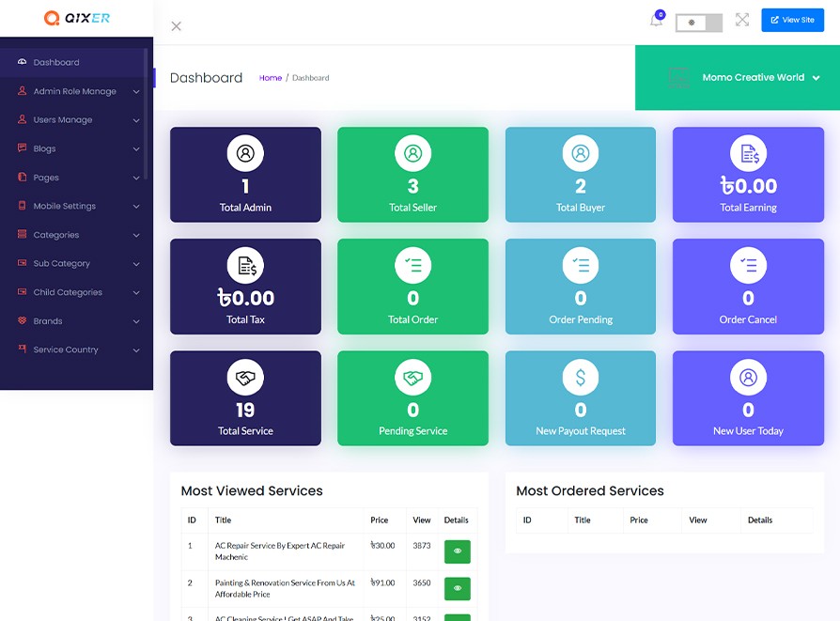Click the fullscreen expand icon
The image size is (840, 621).
point(742,20)
